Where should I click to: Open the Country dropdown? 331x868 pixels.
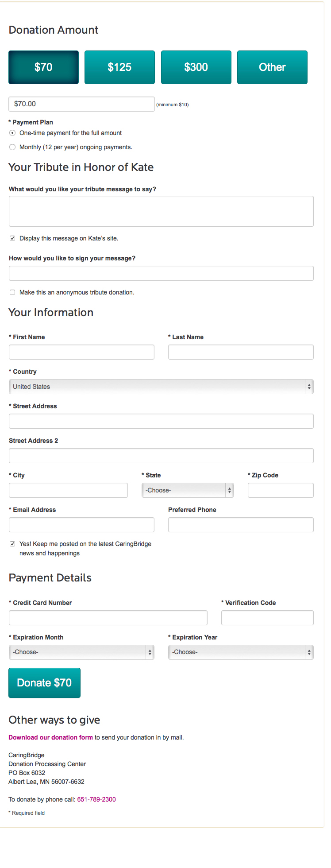(161, 387)
